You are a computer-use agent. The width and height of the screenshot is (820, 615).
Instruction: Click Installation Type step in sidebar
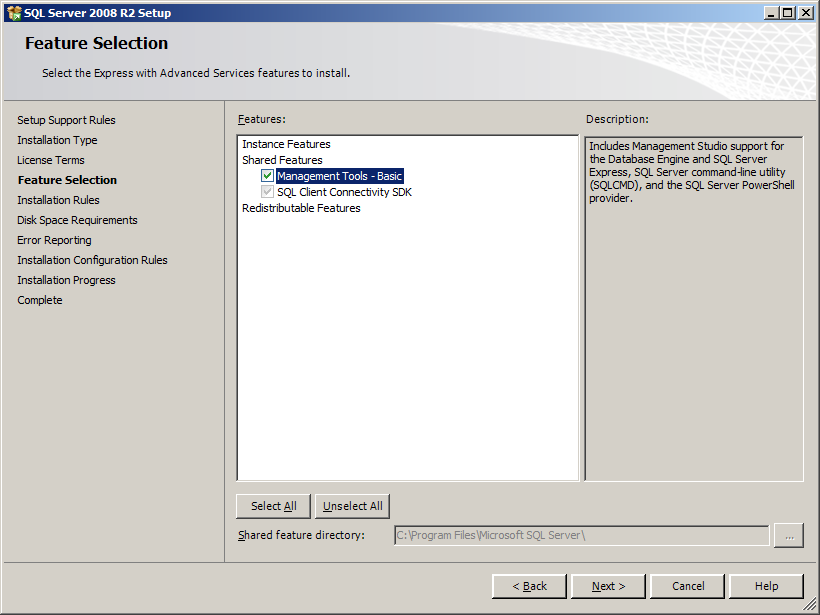[x=57, y=140]
